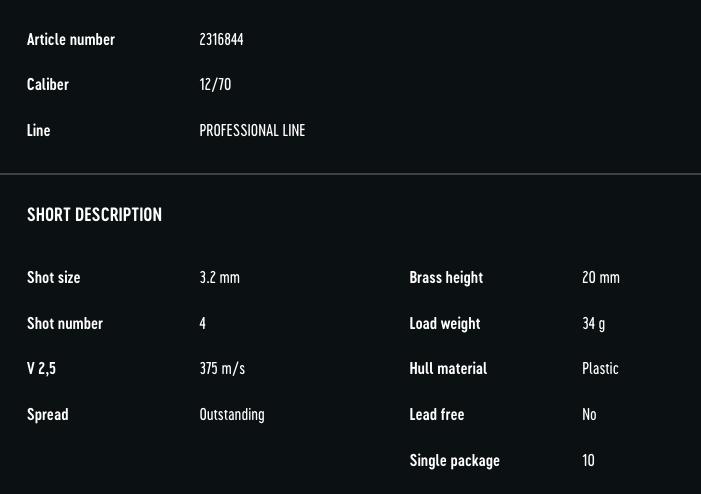Click the PROFESSIONAL LINE value
Viewport: 701px width, 494px height.
point(252,131)
